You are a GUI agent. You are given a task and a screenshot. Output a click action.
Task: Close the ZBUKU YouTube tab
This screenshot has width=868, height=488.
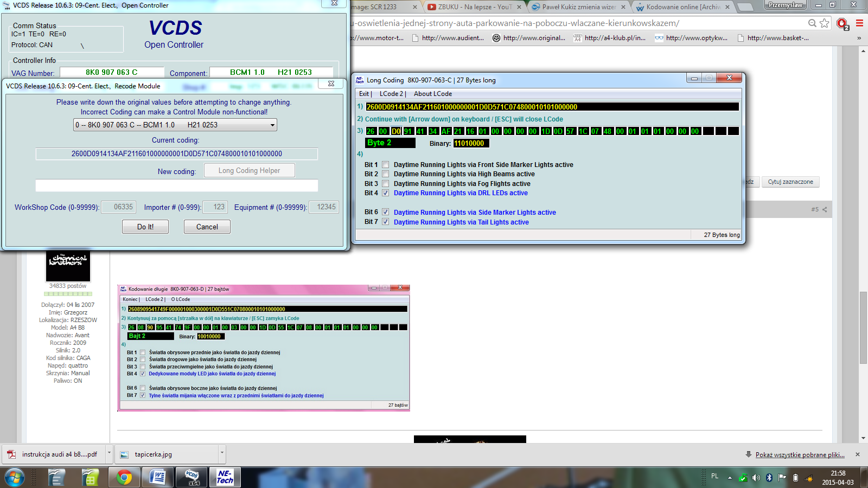tap(519, 7)
